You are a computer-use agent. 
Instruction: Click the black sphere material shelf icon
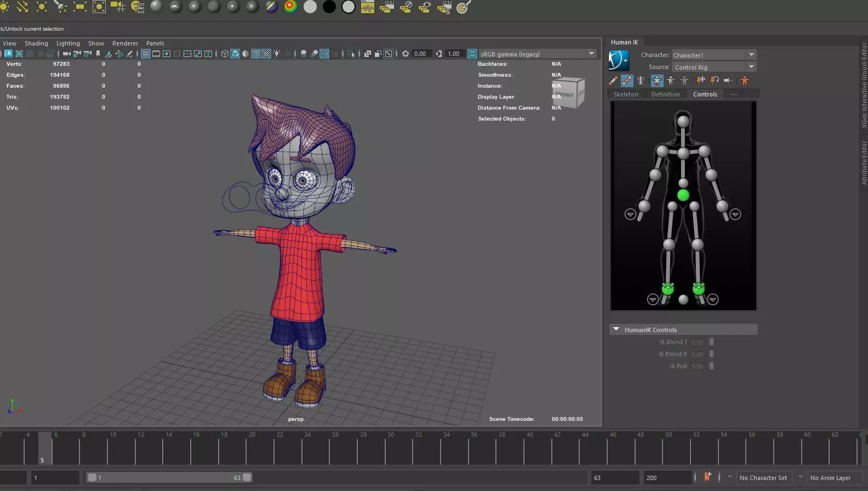[329, 7]
